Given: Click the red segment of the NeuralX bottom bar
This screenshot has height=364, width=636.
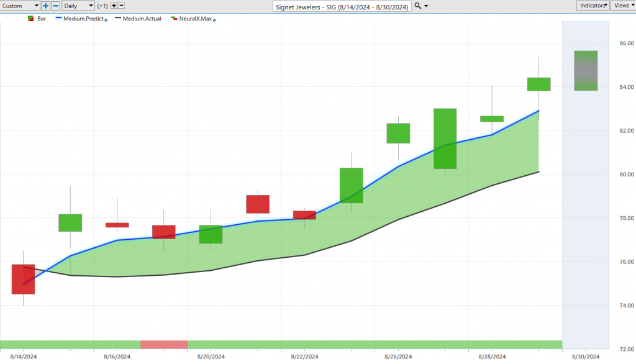Looking at the screenshot, I should pyautogui.click(x=164, y=345).
